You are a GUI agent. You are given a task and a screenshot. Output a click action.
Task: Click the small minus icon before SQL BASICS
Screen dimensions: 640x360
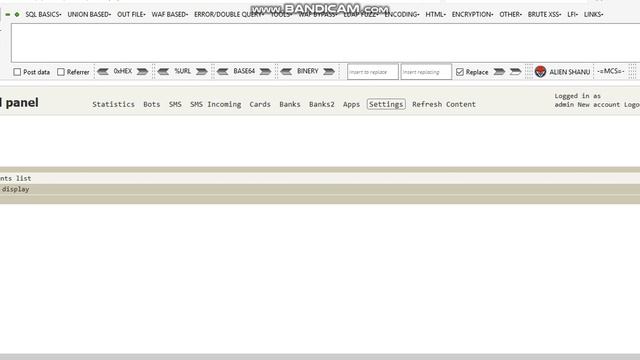point(8,14)
